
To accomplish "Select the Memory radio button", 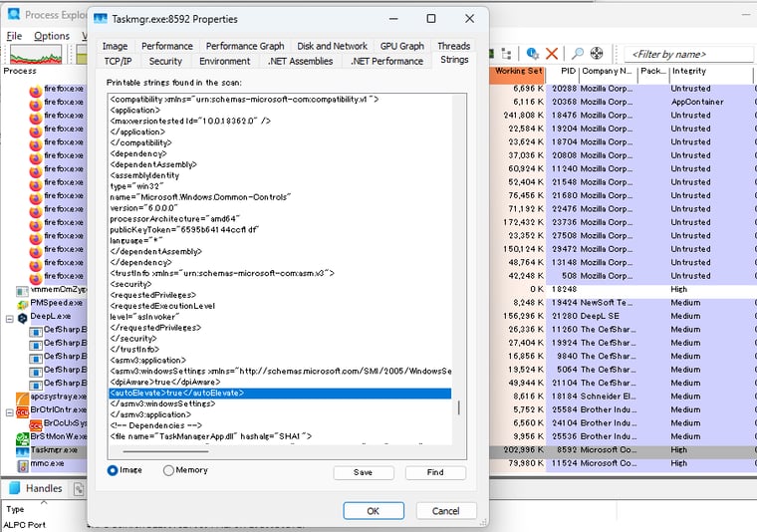I will 168,470.
